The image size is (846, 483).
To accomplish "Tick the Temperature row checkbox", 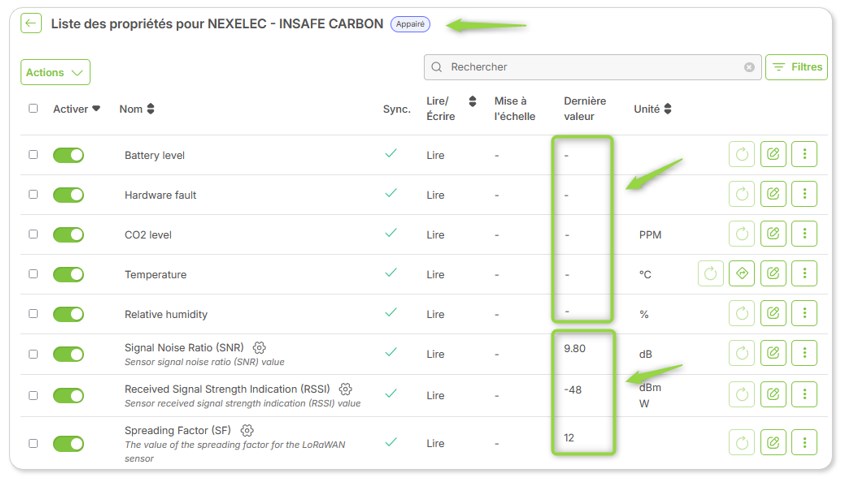I will click(33, 274).
